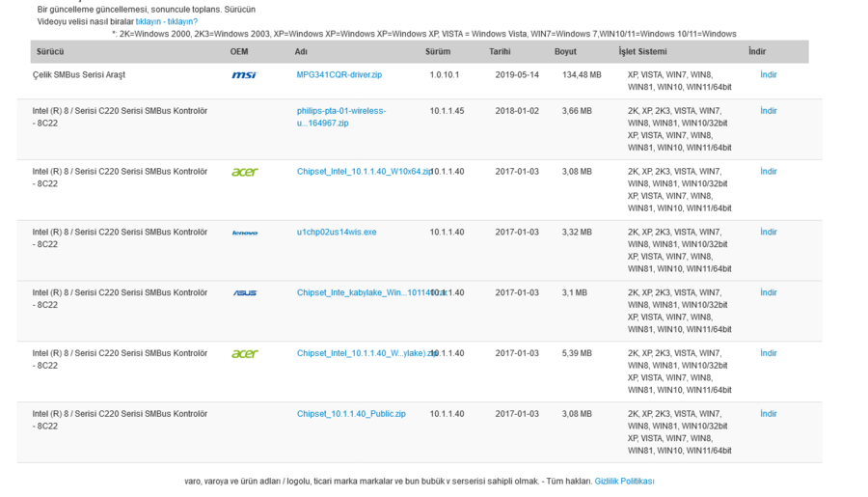The height and width of the screenshot is (497, 868).
Task: Click the Adı column header
Action: [x=301, y=51]
